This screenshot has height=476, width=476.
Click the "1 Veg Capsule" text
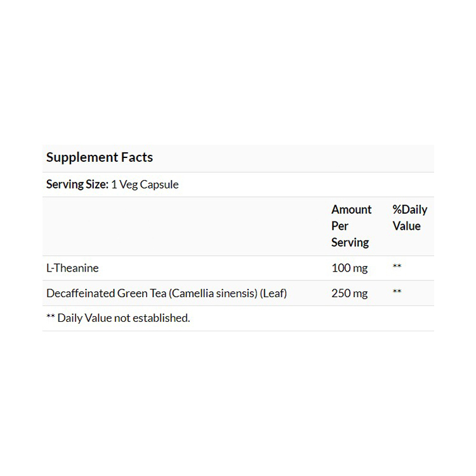point(145,185)
